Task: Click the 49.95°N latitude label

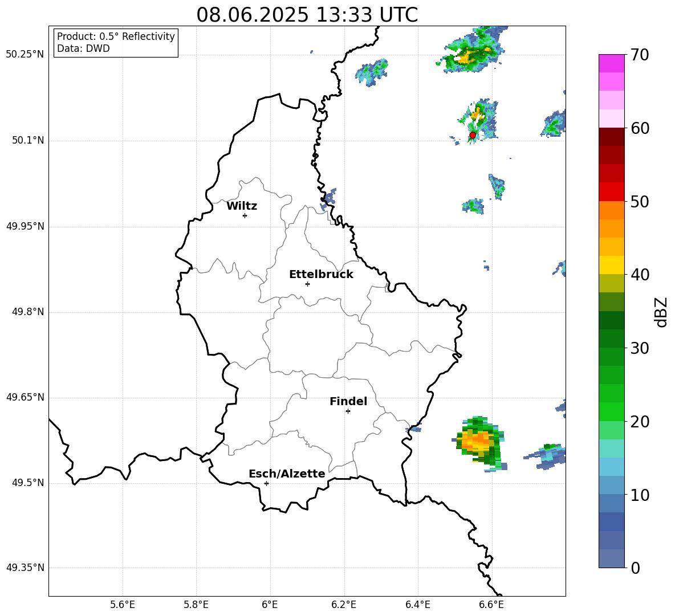Action: 25,226
